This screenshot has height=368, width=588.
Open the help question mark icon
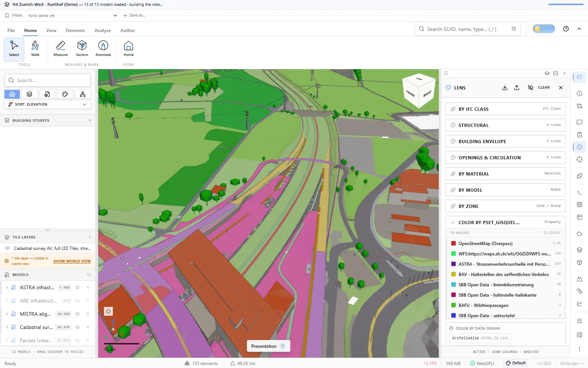[566, 29]
